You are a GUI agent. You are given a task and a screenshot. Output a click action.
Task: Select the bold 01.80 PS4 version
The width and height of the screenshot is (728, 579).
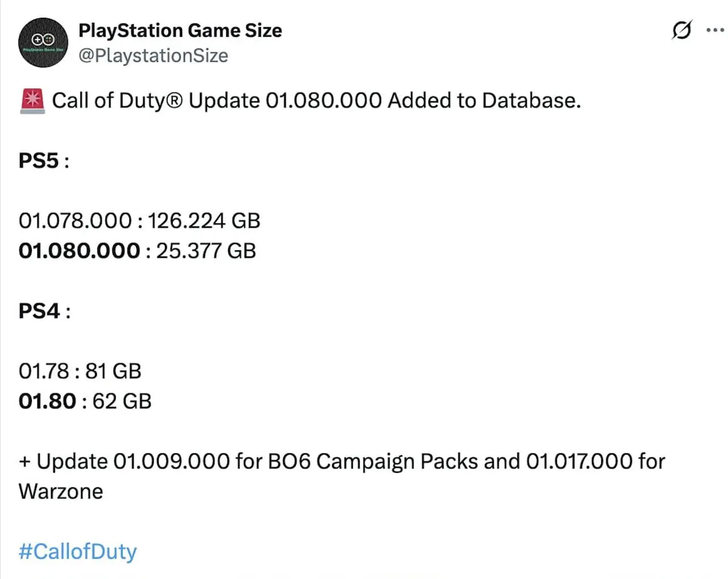(x=47, y=402)
